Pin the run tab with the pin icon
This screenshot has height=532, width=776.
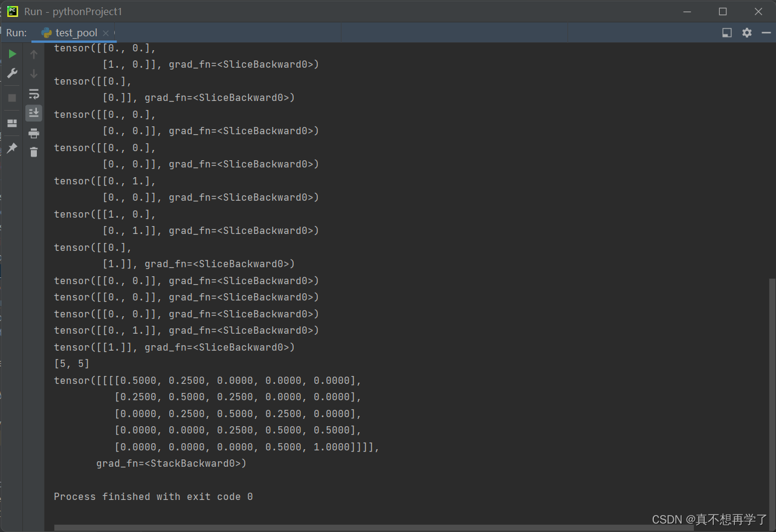[12, 148]
